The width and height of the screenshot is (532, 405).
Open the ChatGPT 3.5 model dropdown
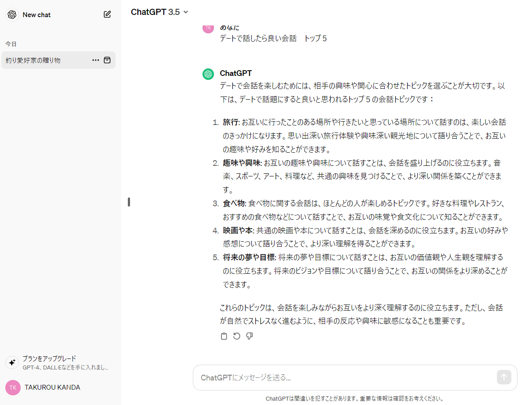159,12
